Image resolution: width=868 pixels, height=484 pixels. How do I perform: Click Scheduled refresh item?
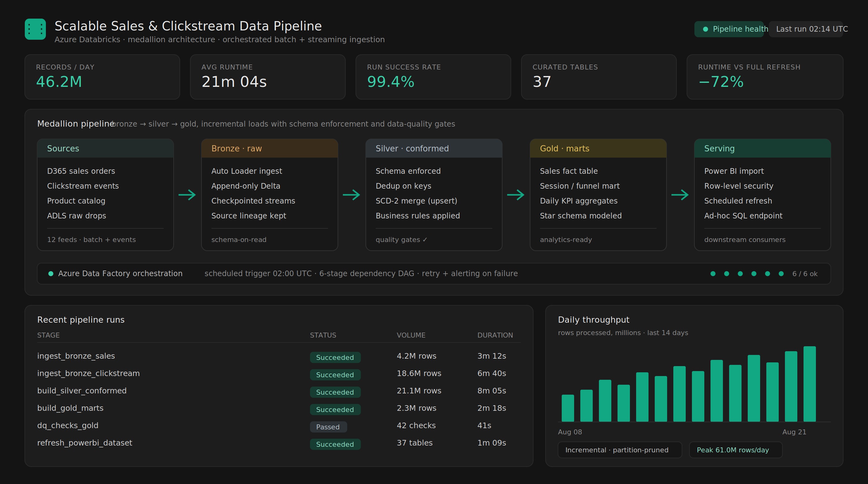[x=738, y=201]
